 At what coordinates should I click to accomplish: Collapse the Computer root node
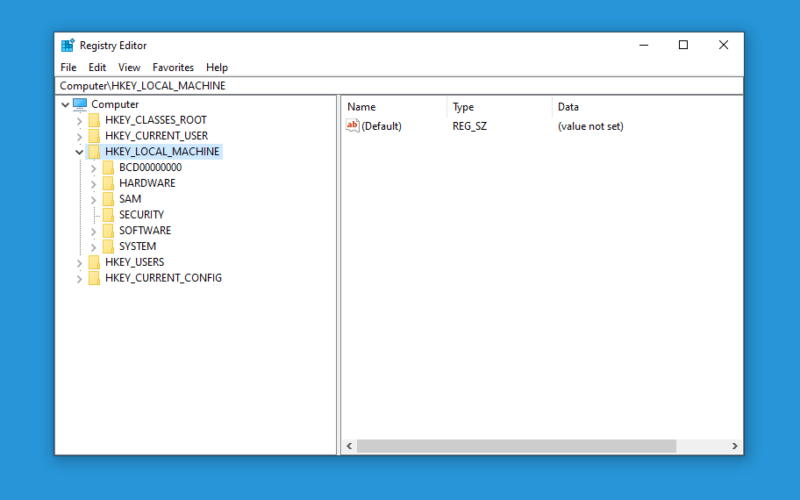(65, 105)
